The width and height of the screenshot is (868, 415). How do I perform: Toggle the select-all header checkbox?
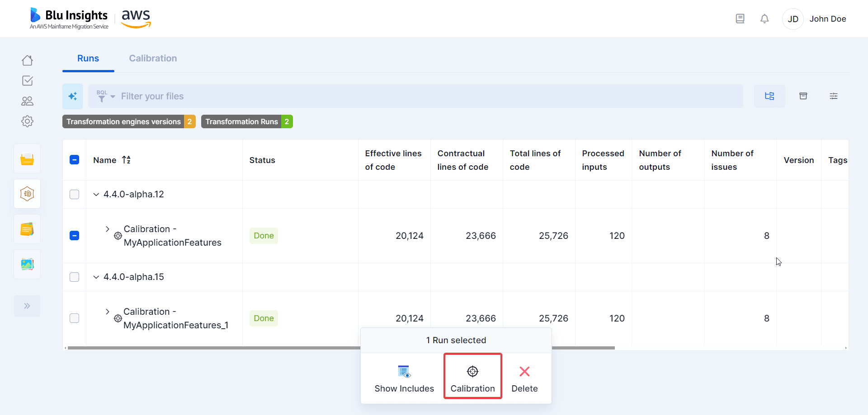(75, 160)
